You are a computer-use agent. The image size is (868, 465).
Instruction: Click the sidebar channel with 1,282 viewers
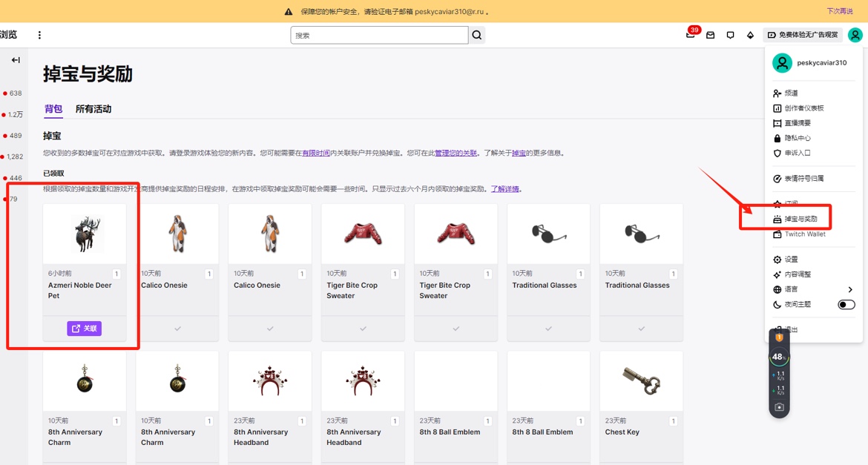coord(13,156)
